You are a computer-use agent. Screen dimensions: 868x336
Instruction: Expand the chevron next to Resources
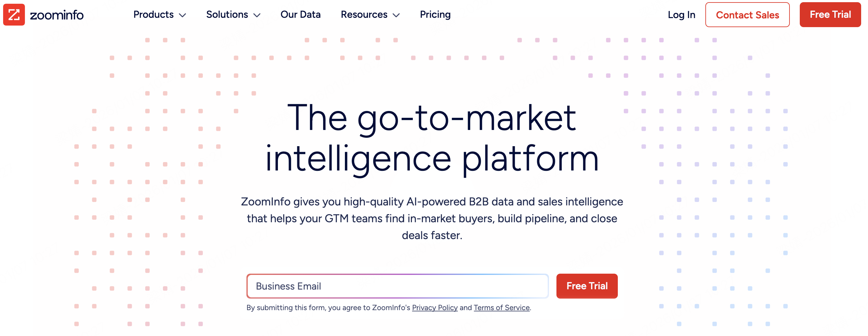pyautogui.click(x=396, y=15)
